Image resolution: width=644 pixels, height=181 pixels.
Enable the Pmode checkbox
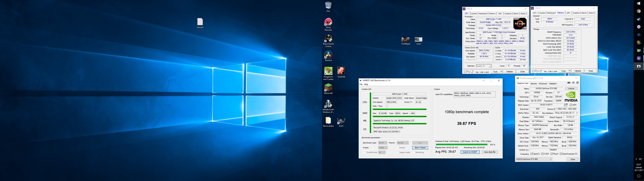[398, 148]
